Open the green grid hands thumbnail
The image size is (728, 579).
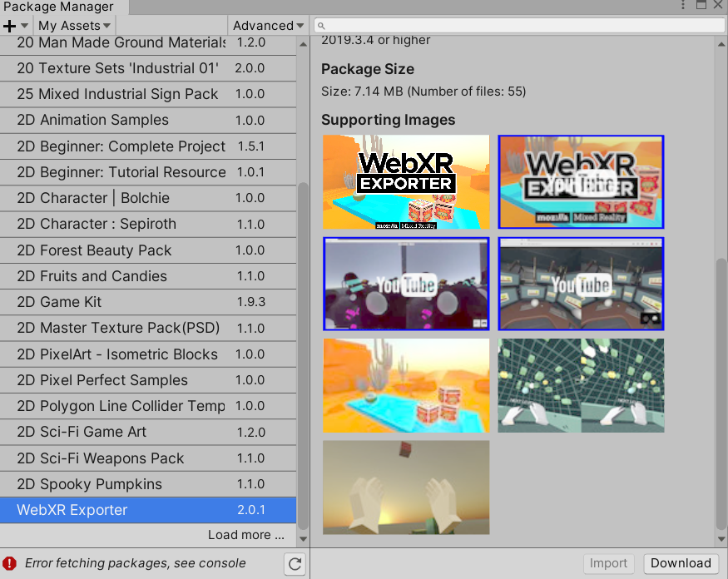pos(581,385)
